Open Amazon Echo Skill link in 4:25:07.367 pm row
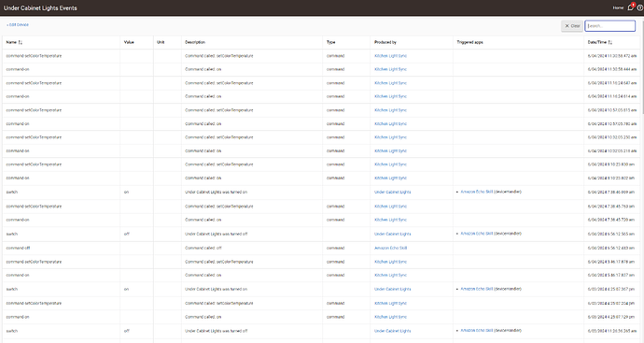 tap(476, 289)
